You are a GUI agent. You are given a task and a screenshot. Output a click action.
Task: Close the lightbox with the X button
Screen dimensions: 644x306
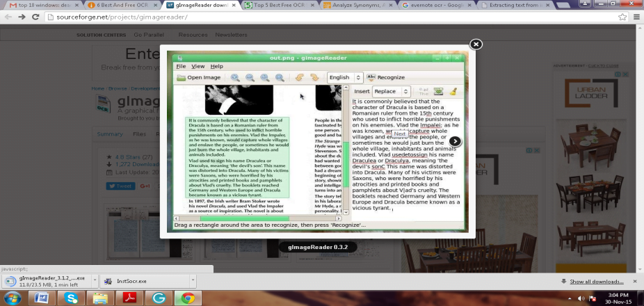point(476,45)
